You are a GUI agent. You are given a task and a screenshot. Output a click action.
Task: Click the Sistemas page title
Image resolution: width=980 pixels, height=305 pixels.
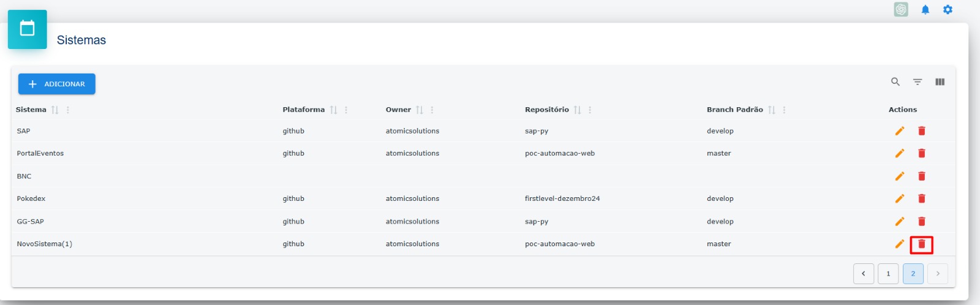point(81,40)
